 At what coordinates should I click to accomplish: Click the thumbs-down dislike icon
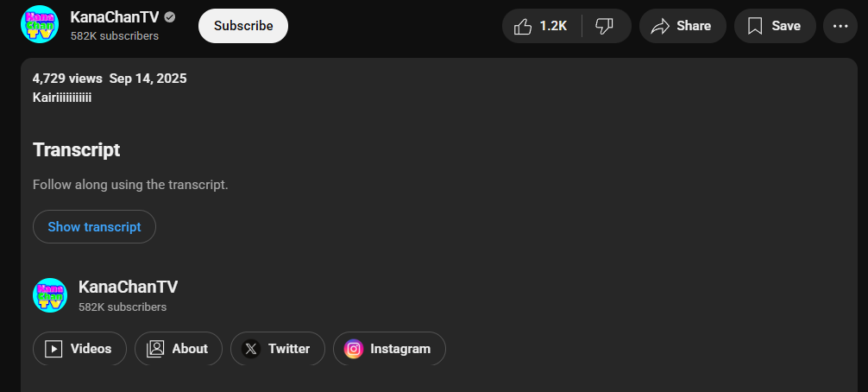click(604, 26)
